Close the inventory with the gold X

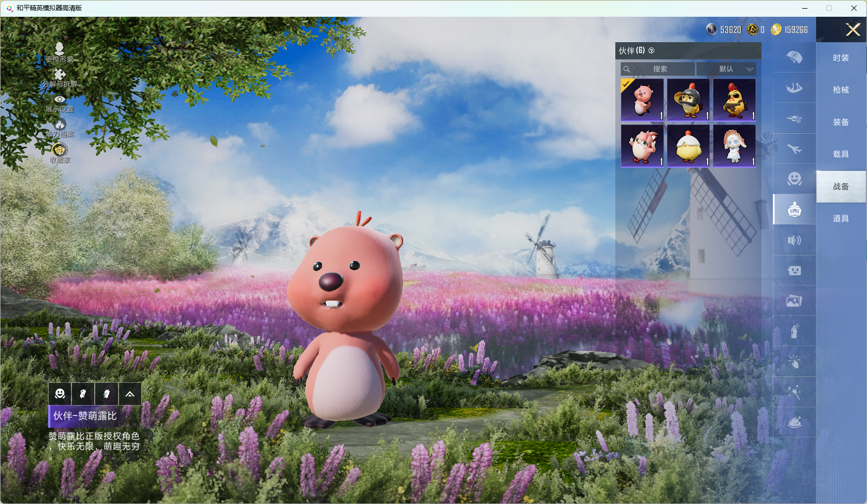tap(853, 30)
